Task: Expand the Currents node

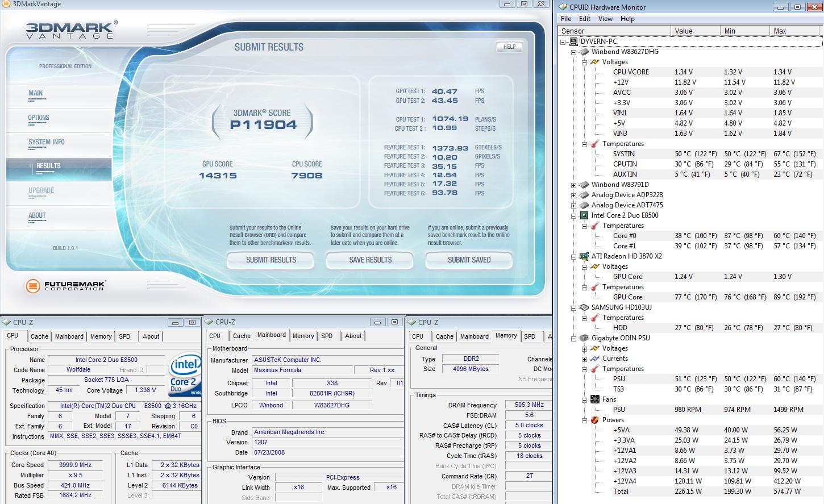Action: point(584,359)
